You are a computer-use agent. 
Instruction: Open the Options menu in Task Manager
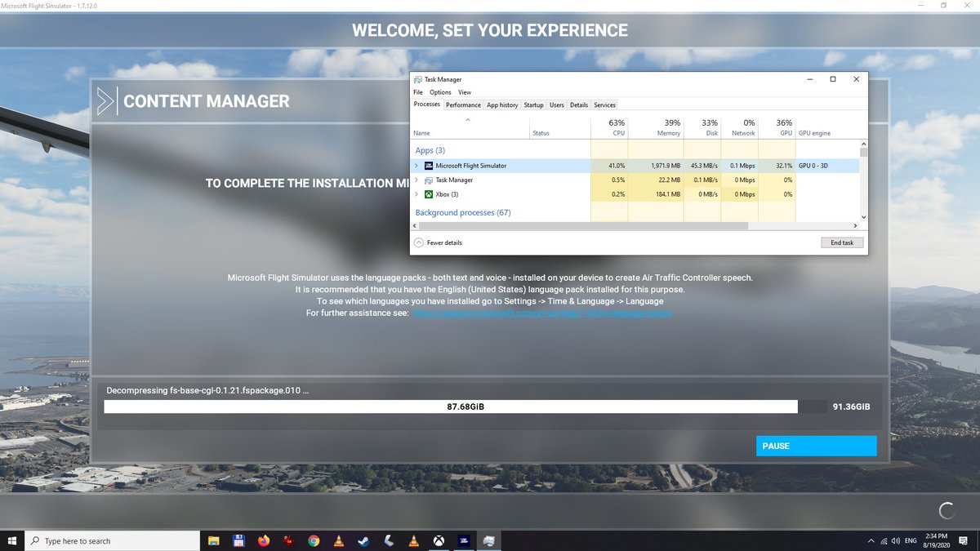tap(440, 92)
